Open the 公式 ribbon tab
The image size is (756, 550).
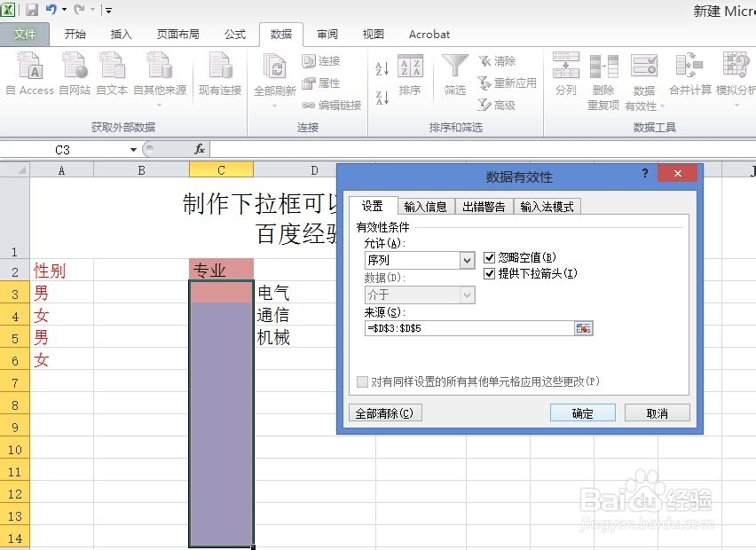tap(234, 34)
